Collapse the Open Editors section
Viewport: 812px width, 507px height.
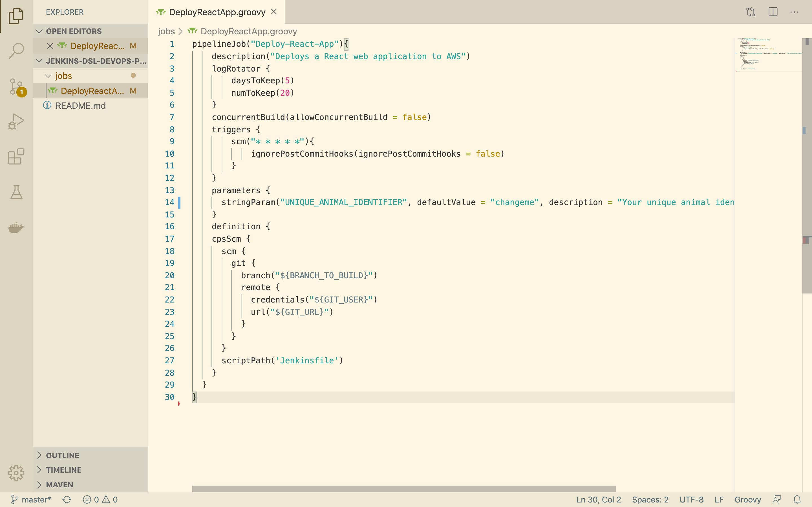pyautogui.click(x=39, y=31)
